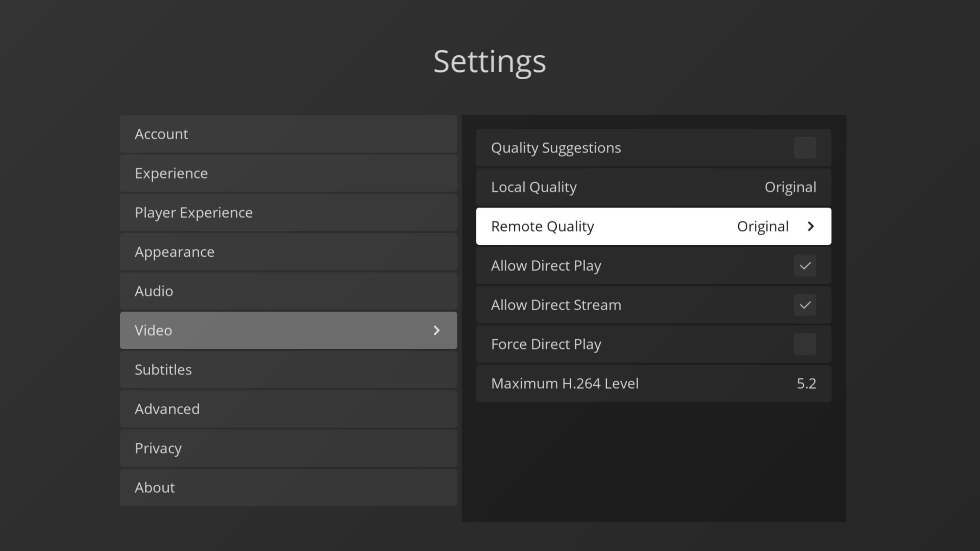Enable the Force Direct Play checkbox
The width and height of the screenshot is (980, 551).
coord(805,344)
